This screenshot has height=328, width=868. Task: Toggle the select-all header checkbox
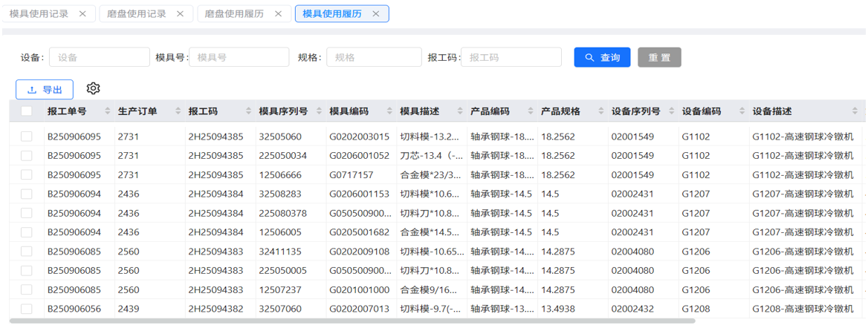pos(27,111)
